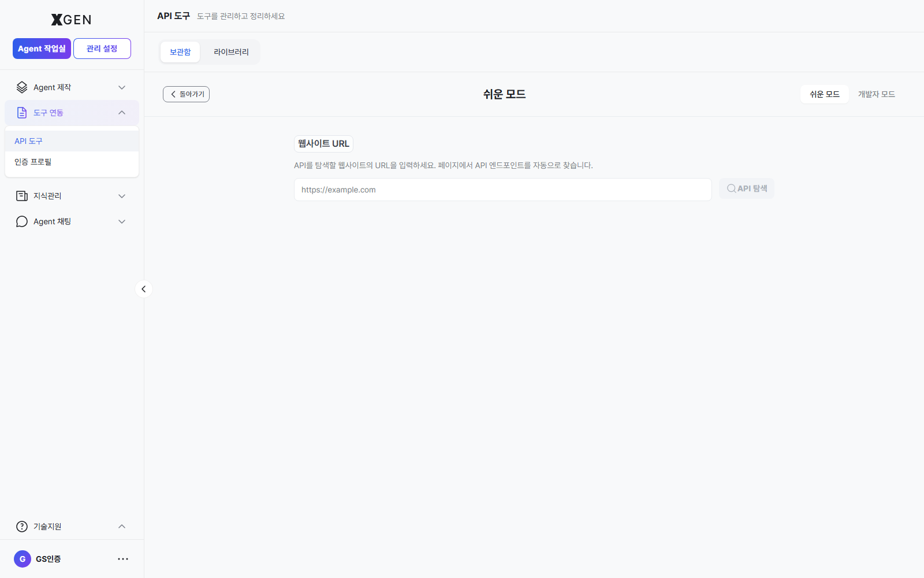Open the 라이브러리 tab
The image size is (924, 578).
pos(231,52)
